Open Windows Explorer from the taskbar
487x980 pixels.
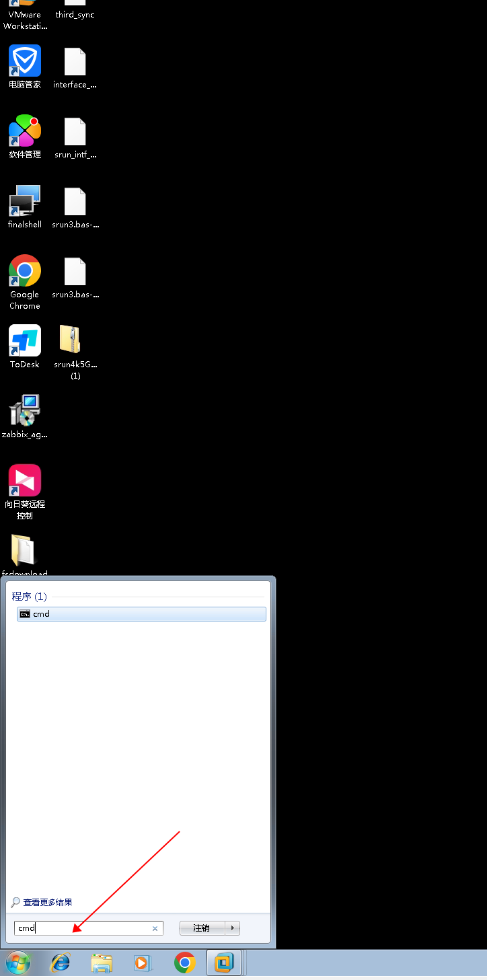[x=102, y=963]
